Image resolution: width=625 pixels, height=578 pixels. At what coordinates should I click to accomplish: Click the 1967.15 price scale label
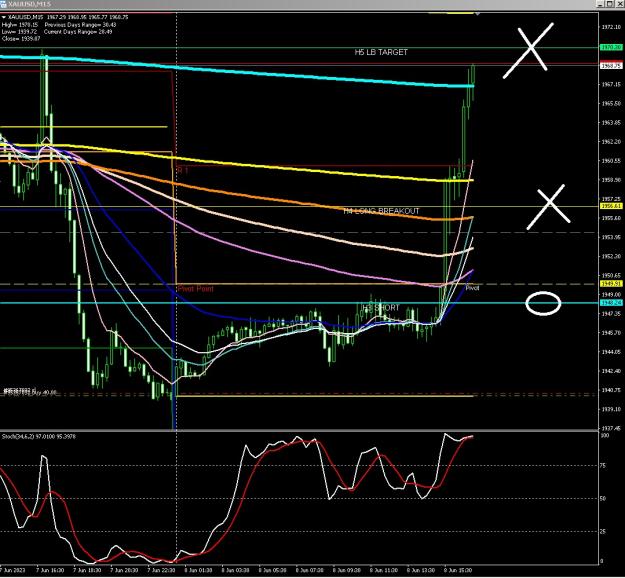611,85
